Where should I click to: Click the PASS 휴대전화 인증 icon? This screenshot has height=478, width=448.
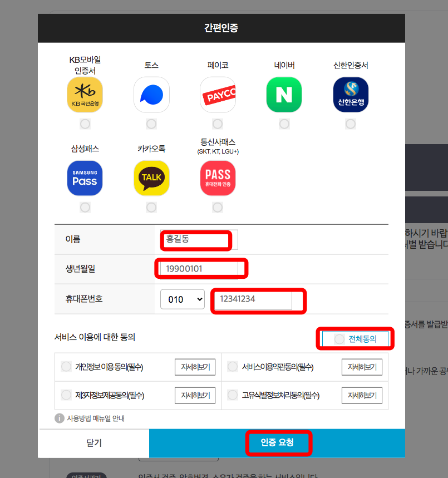point(218,178)
